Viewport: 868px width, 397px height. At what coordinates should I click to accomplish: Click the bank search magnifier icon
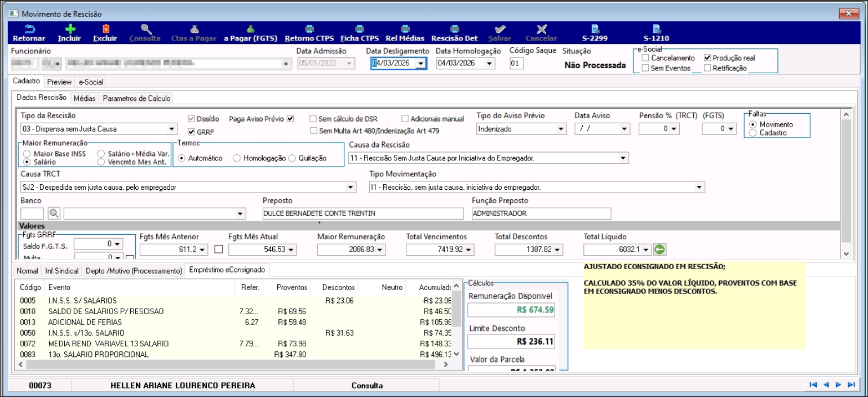[54, 213]
